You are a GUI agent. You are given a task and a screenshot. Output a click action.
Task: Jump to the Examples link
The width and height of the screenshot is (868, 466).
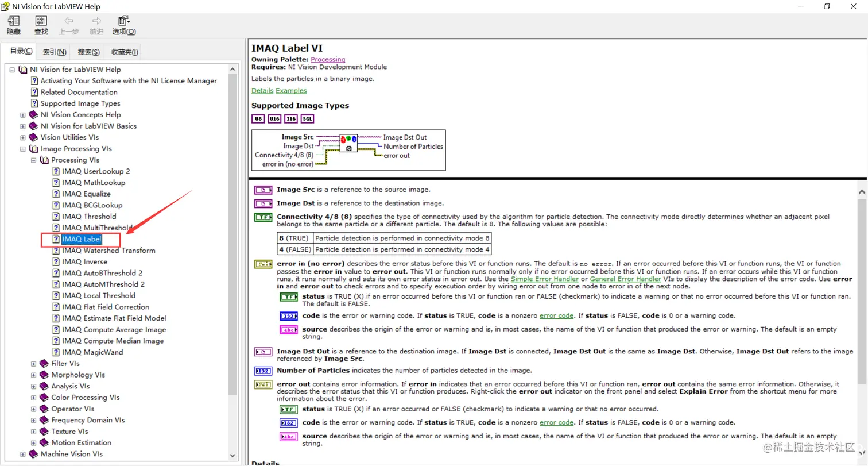pos(291,91)
